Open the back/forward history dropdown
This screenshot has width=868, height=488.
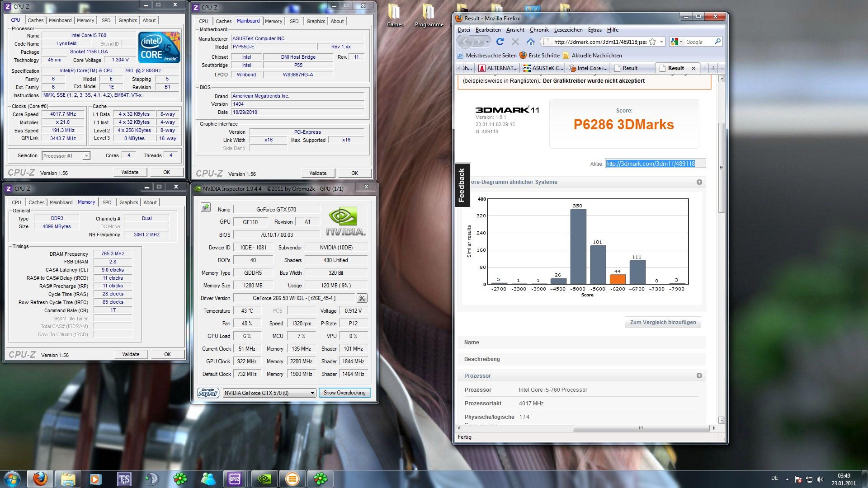coord(487,42)
